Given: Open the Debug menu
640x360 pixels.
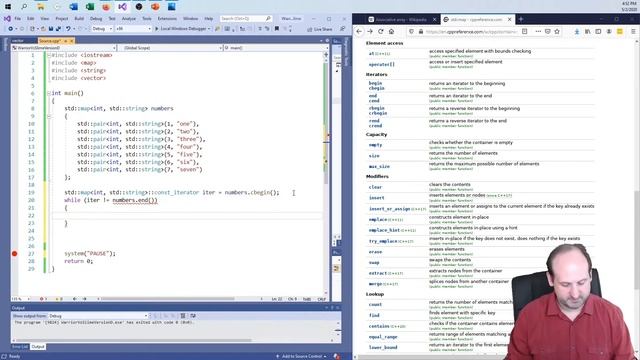Looking at the screenshot, I should click(96, 19).
